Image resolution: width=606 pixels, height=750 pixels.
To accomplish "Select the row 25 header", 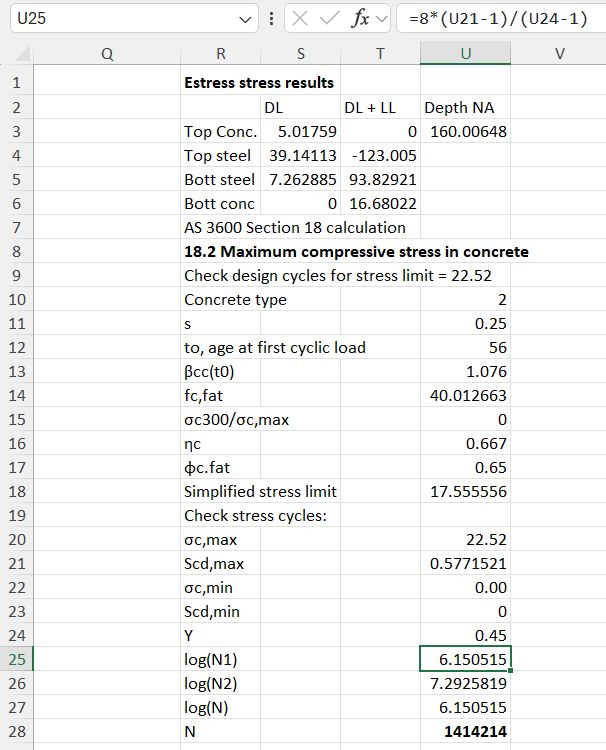I will 17,659.
